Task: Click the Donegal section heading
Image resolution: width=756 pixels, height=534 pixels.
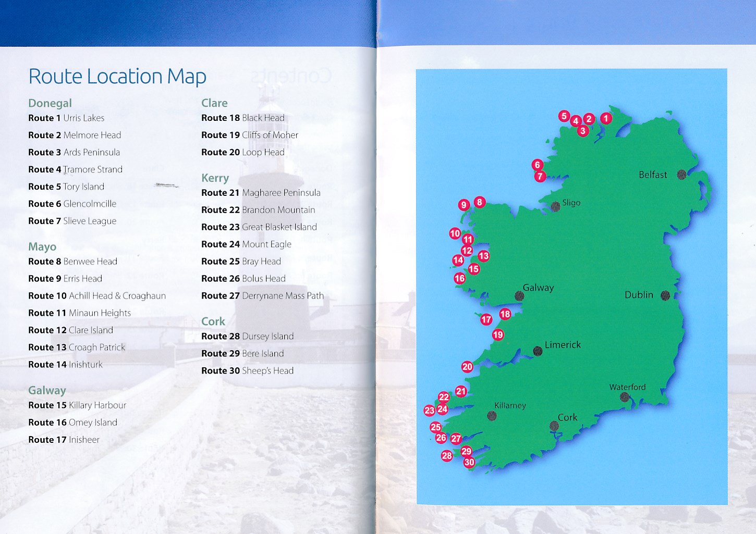Action: [50, 103]
